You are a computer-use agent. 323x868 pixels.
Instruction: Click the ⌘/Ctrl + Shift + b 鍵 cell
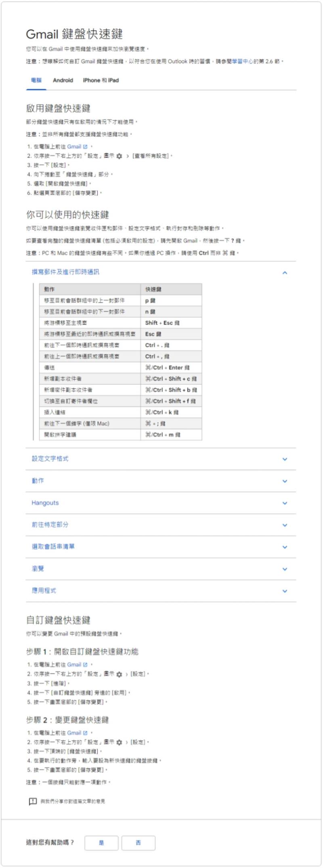171,390
